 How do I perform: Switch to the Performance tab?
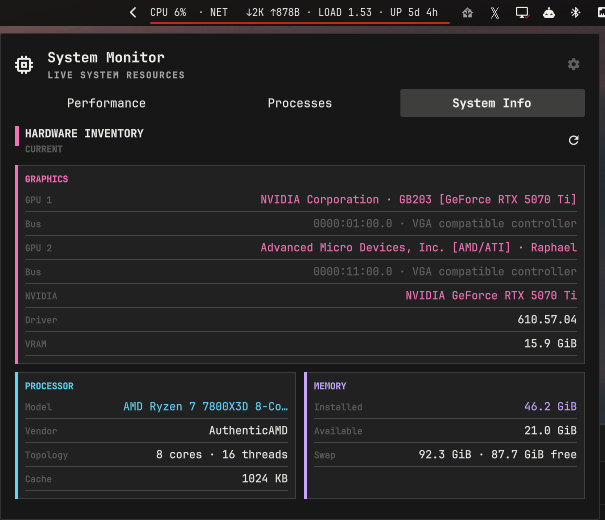106,103
